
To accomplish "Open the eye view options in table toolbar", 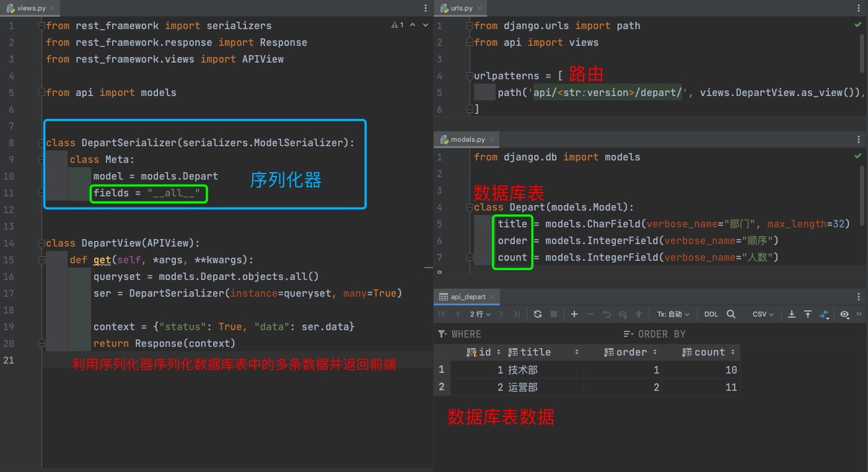I will [844, 314].
